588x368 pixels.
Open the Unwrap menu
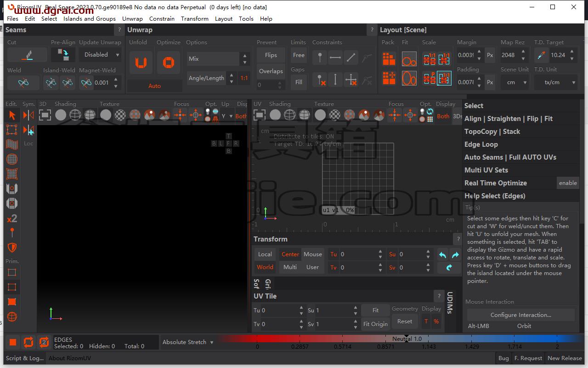click(x=132, y=19)
